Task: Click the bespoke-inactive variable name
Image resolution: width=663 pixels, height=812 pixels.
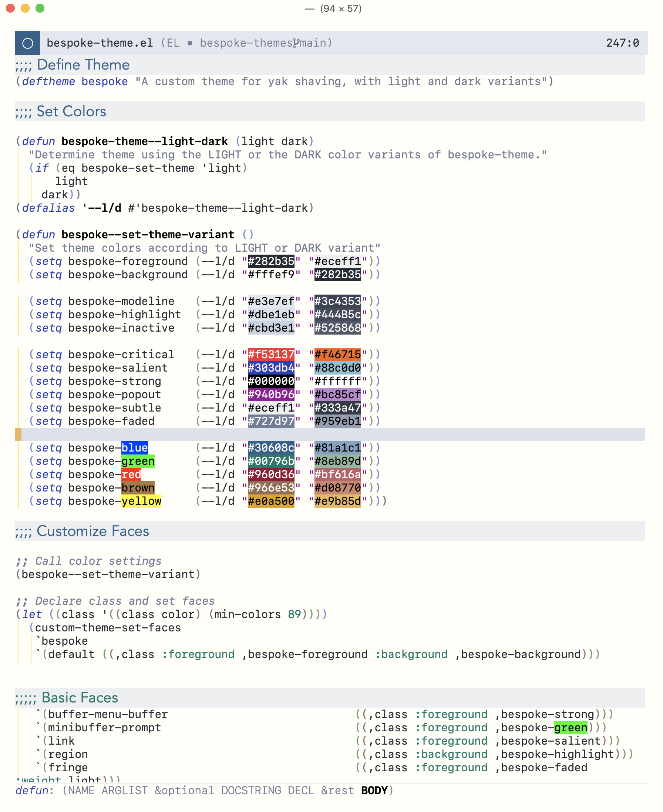Action: (121, 328)
